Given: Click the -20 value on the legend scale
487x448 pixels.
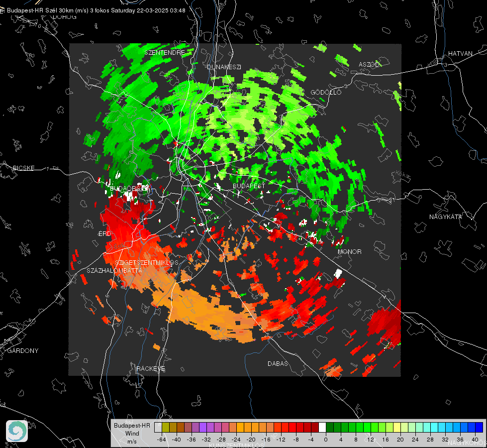Looking at the screenshot, I should coord(251,440).
